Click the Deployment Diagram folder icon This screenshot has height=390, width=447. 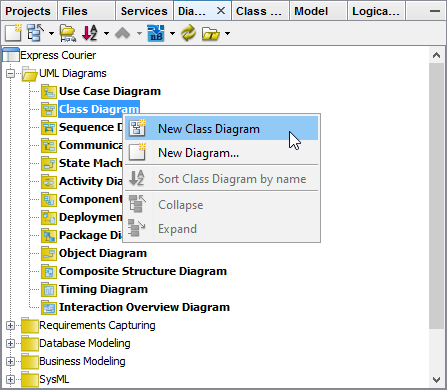click(49, 217)
